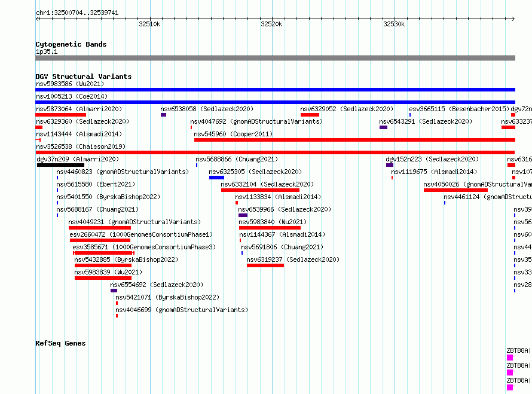Click nsv4050026 gnomAD variant label
The image size is (532, 394).
[x=478, y=184]
